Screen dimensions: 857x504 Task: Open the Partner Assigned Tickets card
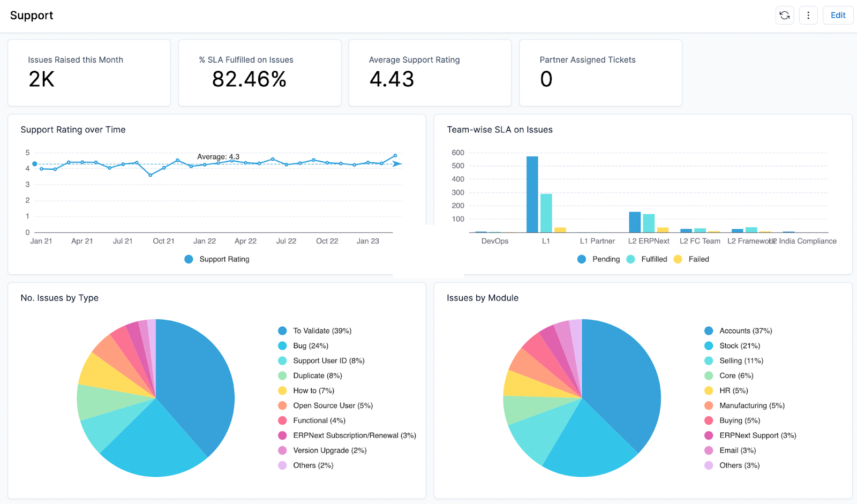coord(600,73)
